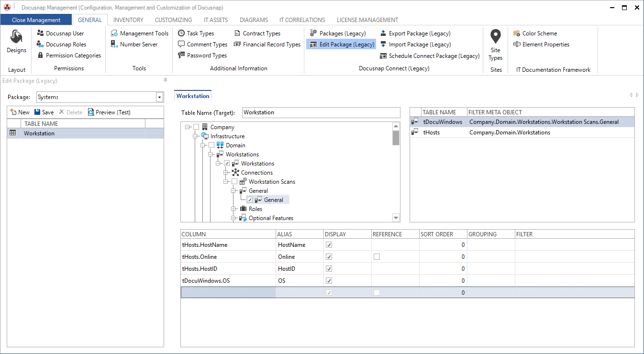The width and height of the screenshot is (644, 354).
Task: Open Color Scheme settings
Action: pyautogui.click(x=535, y=33)
